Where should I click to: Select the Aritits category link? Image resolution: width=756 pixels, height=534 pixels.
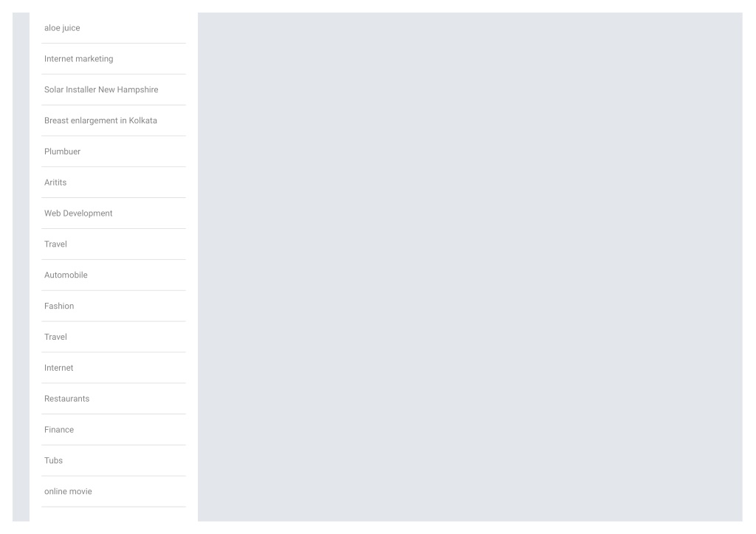[55, 182]
